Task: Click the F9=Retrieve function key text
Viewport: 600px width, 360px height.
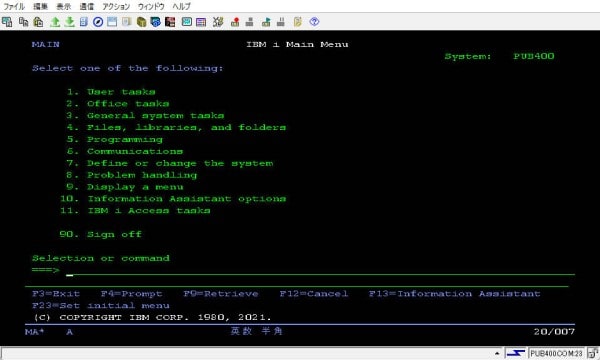Action: coord(221,294)
